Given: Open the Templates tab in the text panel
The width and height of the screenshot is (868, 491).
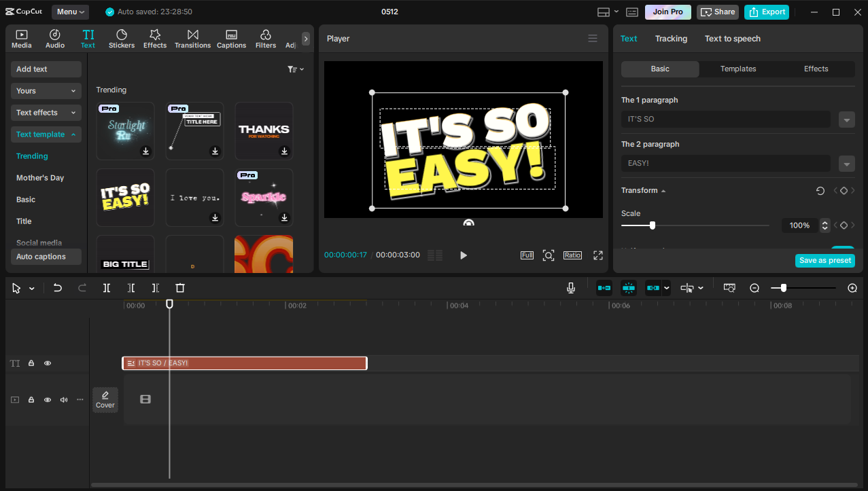Looking at the screenshot, I should pos(737,69).
